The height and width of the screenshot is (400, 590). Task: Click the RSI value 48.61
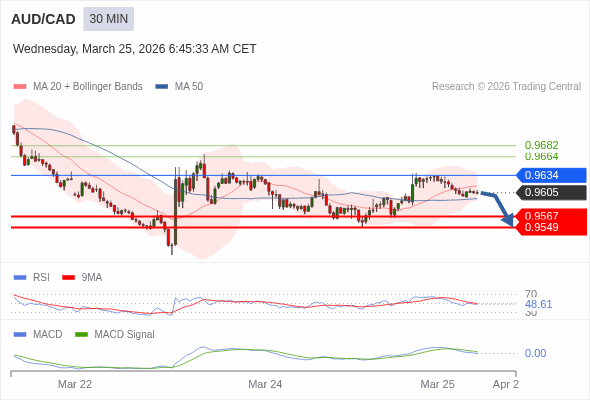pyautogui.click(x=538, y=304)
